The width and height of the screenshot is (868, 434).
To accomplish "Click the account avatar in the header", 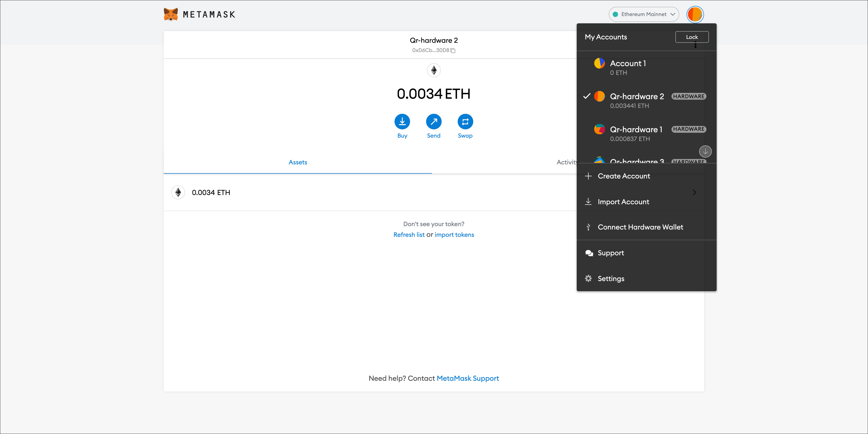I will 695,15.
